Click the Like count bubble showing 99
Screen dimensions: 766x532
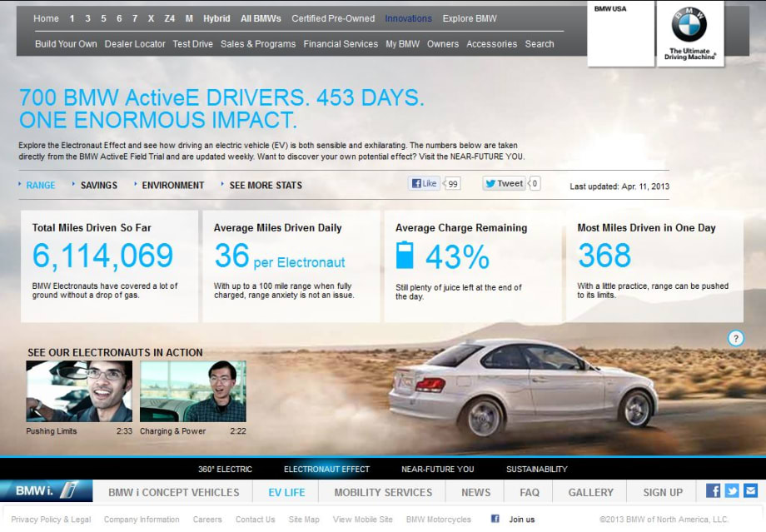[452, 184]
